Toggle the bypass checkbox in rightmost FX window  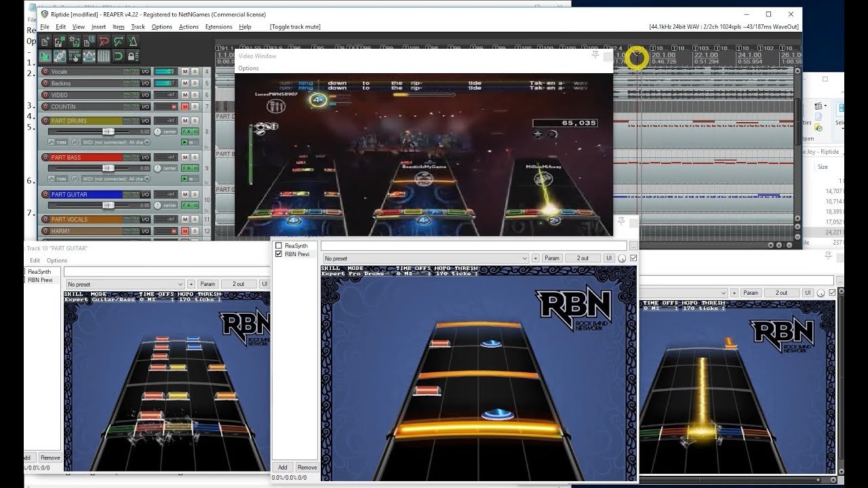click(832, 293)
